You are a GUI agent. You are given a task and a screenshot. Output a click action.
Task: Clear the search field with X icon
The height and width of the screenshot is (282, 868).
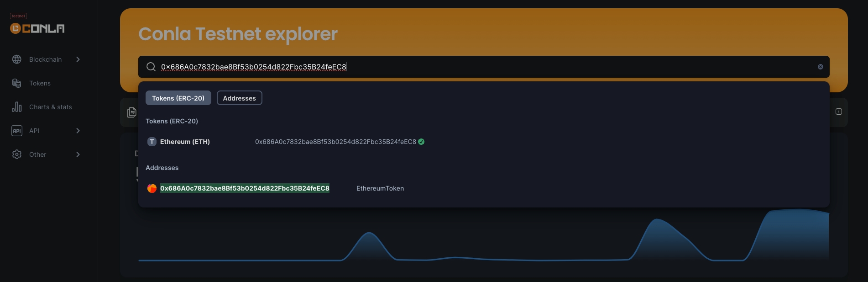(820, 67)
